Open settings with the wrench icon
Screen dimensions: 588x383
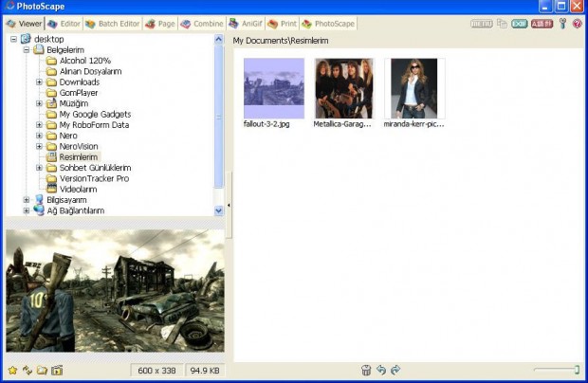coord(562,24)
